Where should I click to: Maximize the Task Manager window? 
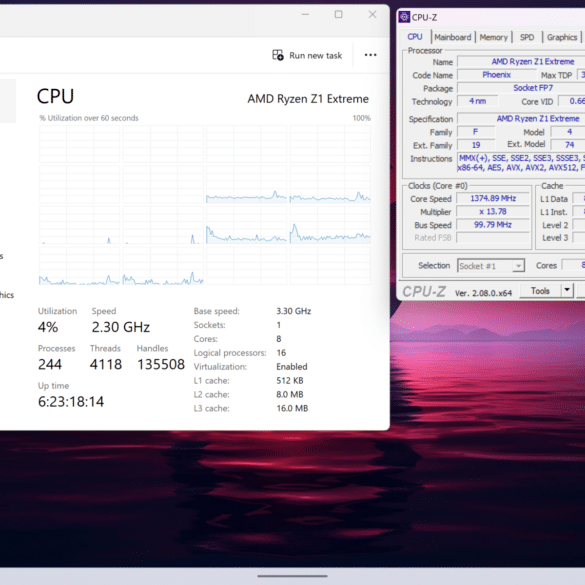338,15
